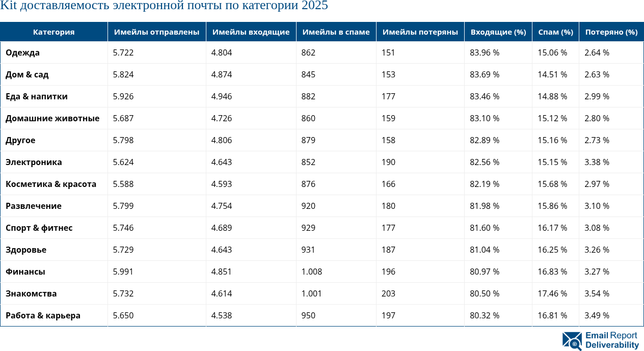Click inbox percent '81.04 %' in Здоровье row

[485, 250]
